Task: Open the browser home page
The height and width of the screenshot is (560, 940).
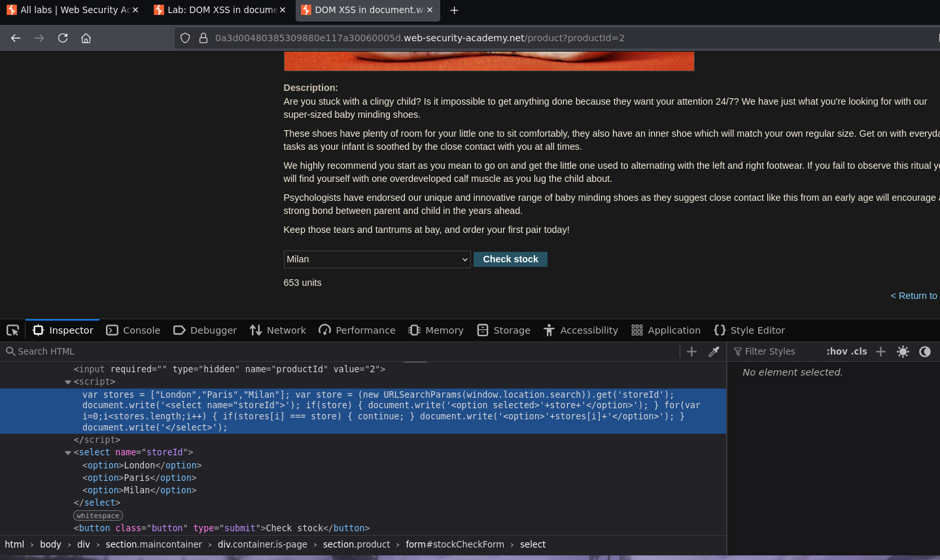Action: tap(86, 38)
